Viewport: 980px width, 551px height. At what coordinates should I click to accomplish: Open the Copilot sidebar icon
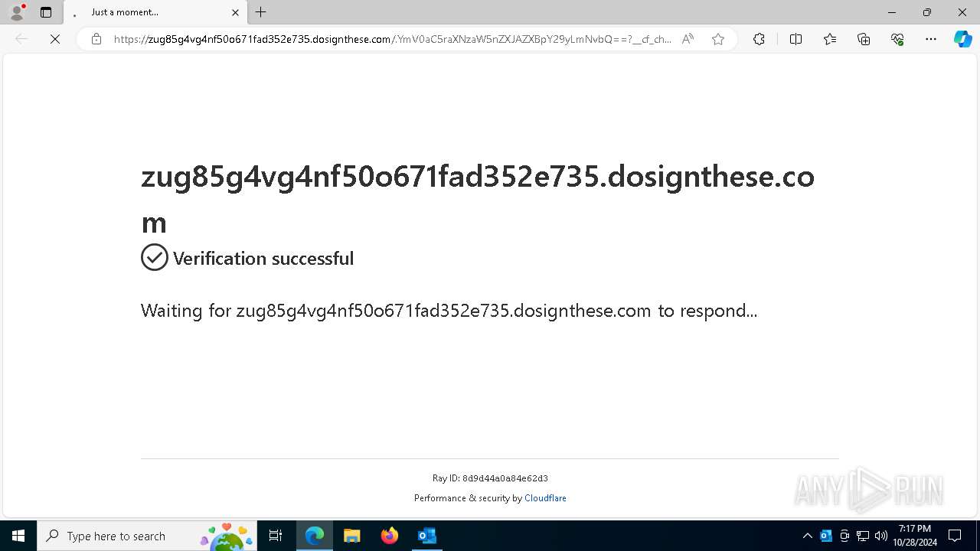click(x=962, y=39)
